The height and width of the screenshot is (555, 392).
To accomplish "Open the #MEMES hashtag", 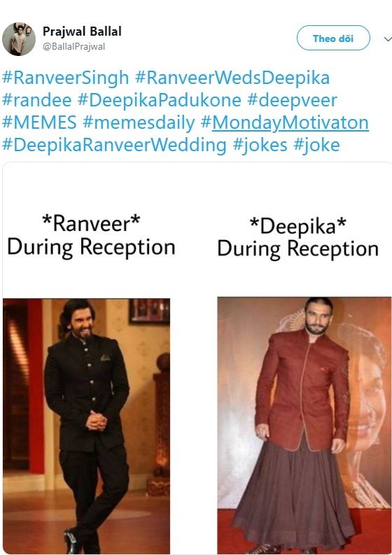I will pyautogui.click(x=39, y=122).
